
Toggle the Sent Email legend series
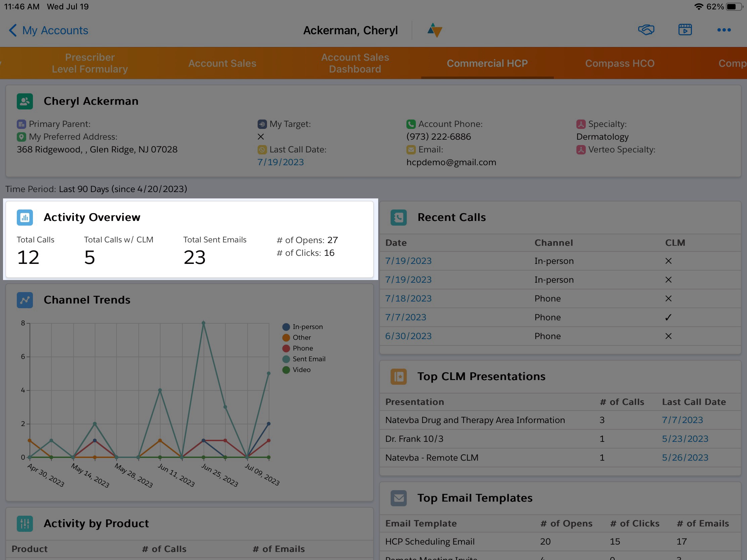coord(309,359)
